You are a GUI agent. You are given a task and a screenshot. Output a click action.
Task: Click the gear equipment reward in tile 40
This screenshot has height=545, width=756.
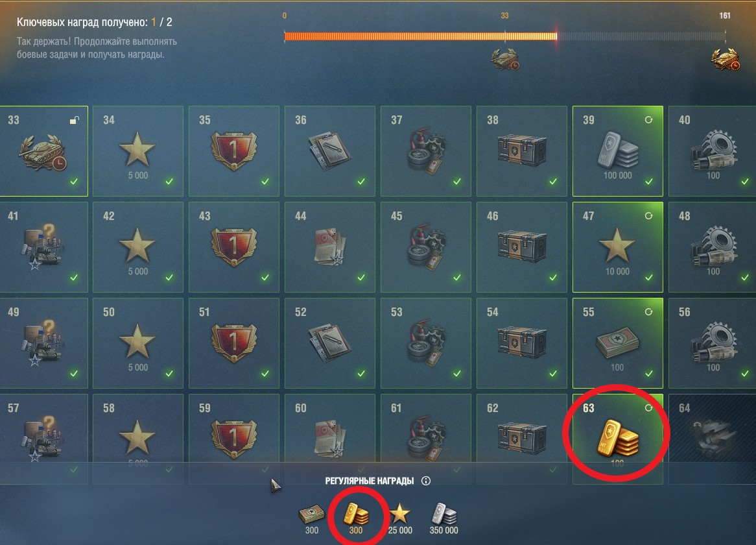[713, 149]
